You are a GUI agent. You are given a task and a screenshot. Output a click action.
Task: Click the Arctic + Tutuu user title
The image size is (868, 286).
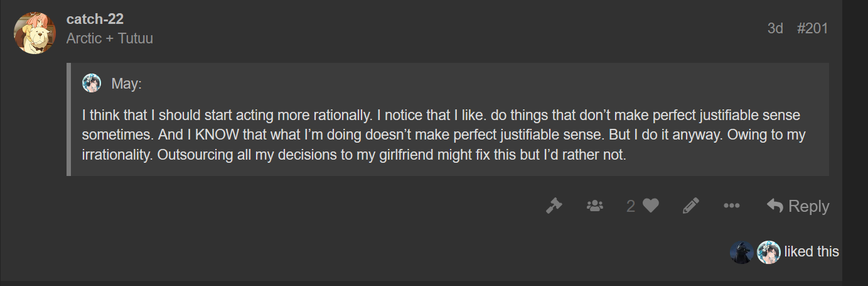point(110,38)
